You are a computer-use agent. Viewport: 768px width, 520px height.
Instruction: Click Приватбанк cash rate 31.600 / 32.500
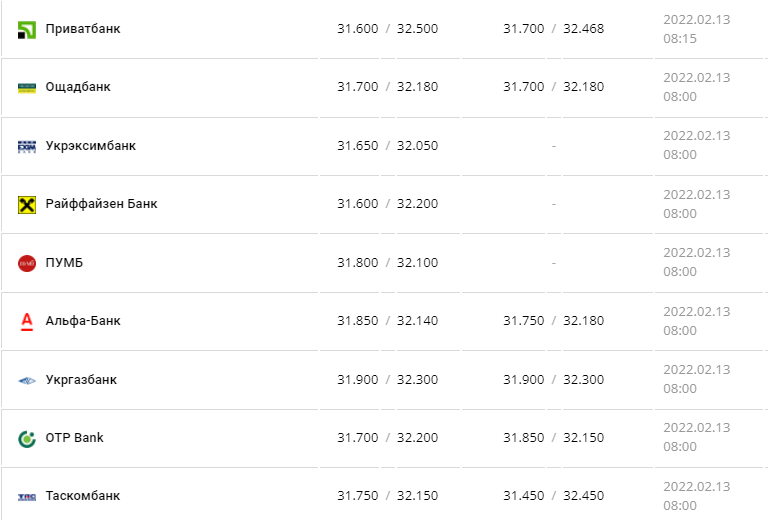point(387,29)
